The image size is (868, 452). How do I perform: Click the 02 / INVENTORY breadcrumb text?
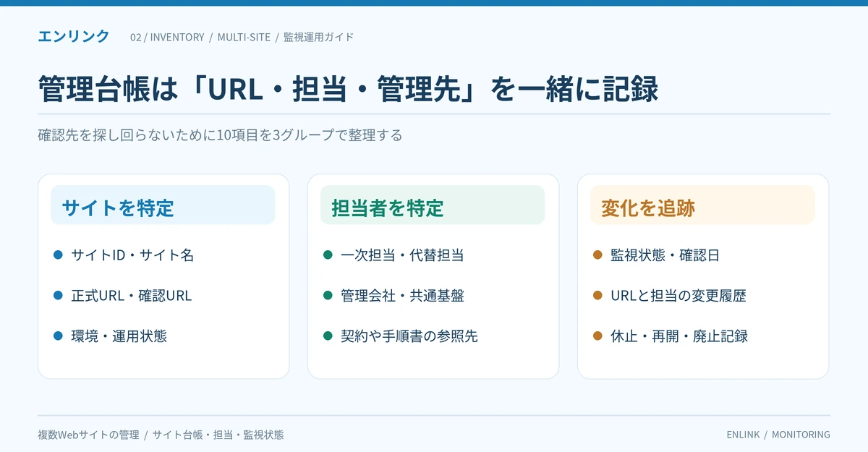[x=167, y=37]
